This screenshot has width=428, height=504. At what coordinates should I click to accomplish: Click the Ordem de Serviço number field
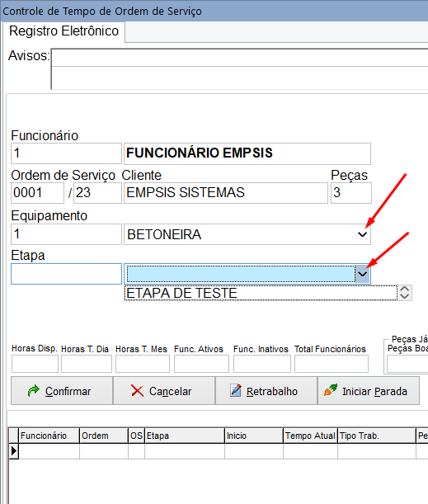[x=38, y=193]
